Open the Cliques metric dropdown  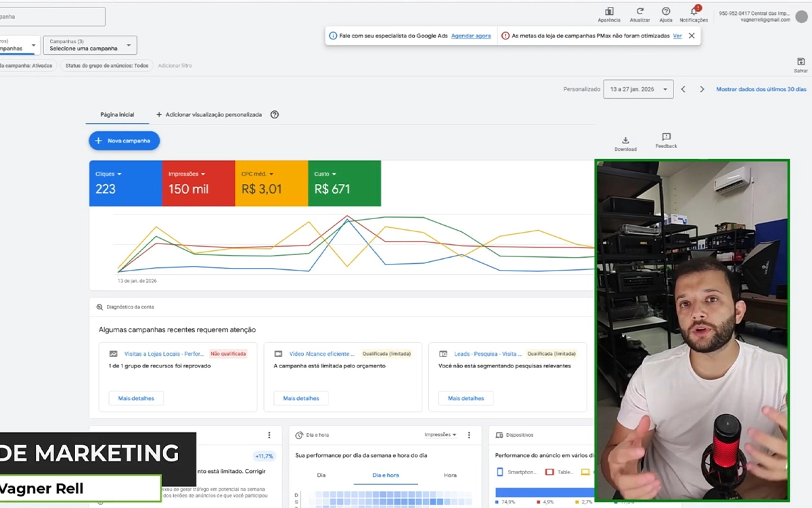tap(108, 175)
